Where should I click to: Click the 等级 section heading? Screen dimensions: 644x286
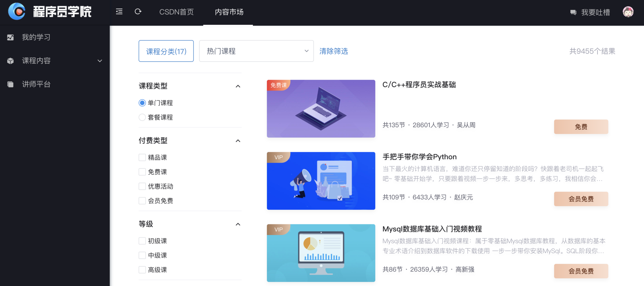click(146, 224)
